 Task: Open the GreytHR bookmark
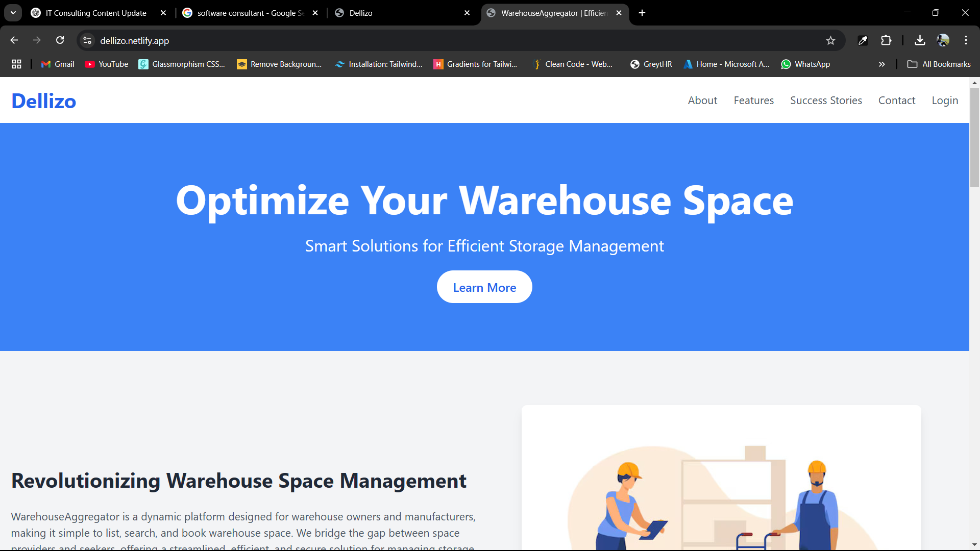tap(651, 64)
